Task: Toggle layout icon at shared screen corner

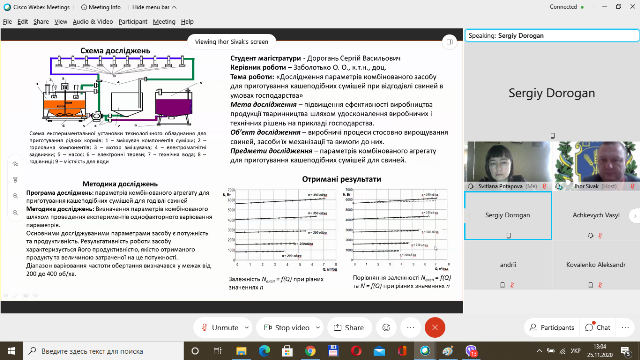Action: click(x=449, y=42)
